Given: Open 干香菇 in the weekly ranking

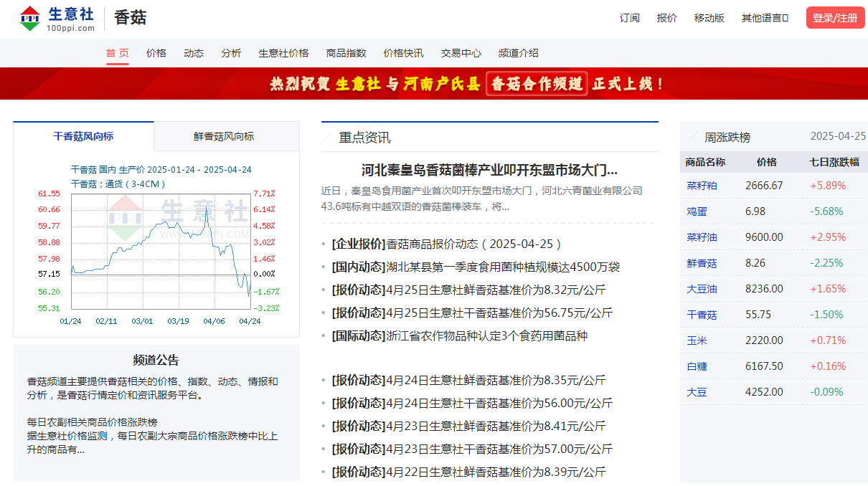Looking at the screenshot, I should click(702, 315).
